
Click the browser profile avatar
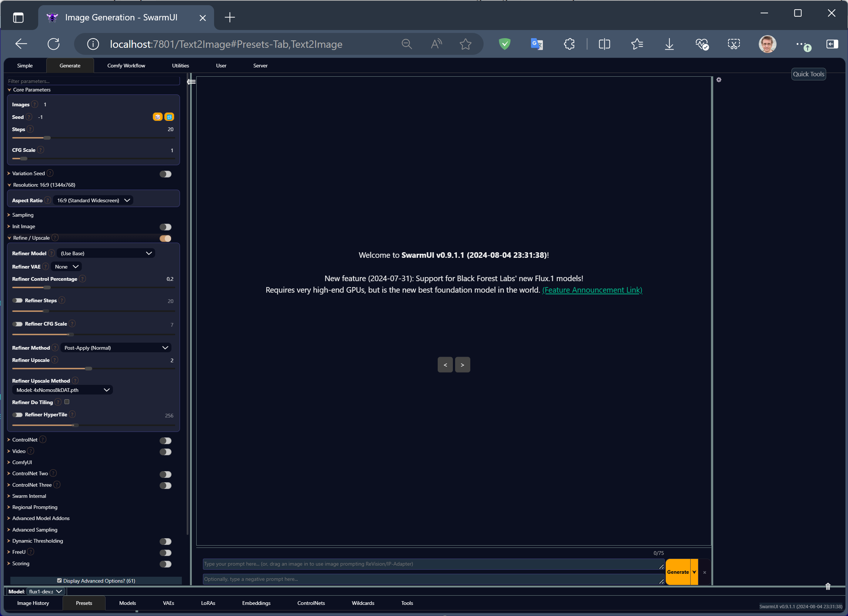767,44
